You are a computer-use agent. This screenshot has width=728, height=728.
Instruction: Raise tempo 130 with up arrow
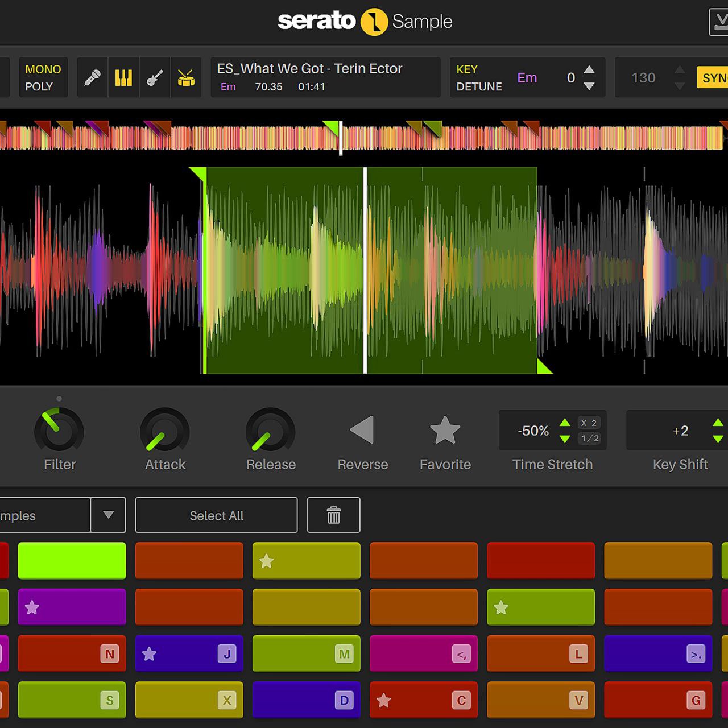[680, 69]
